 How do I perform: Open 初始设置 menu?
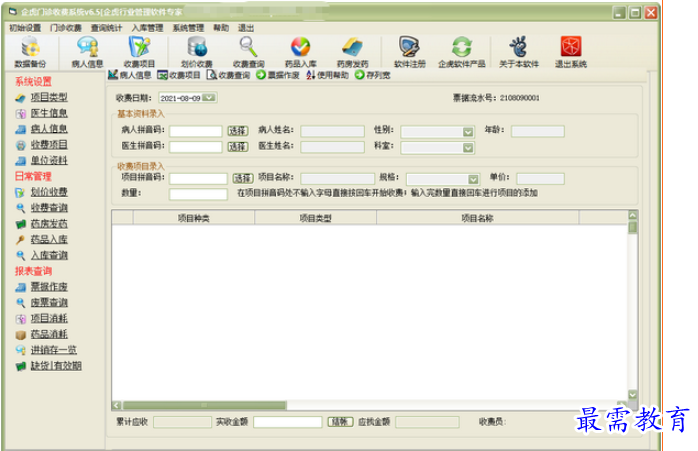click(25, 28)
